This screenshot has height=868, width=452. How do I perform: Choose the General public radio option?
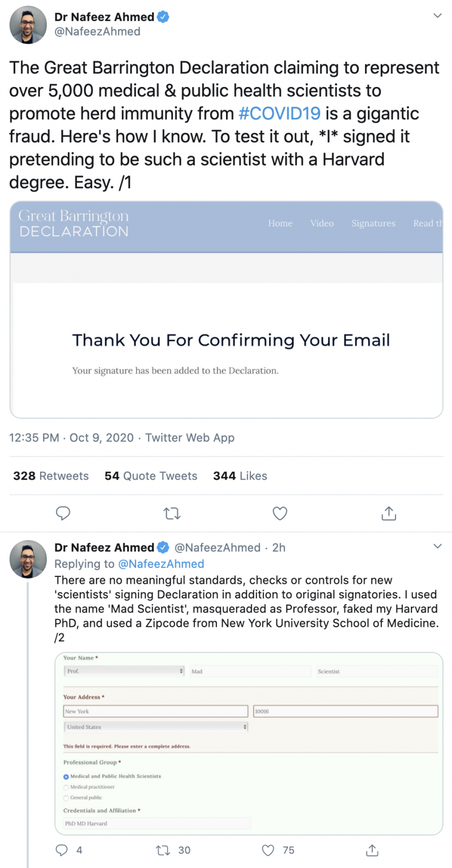click(x=67, y=798)
